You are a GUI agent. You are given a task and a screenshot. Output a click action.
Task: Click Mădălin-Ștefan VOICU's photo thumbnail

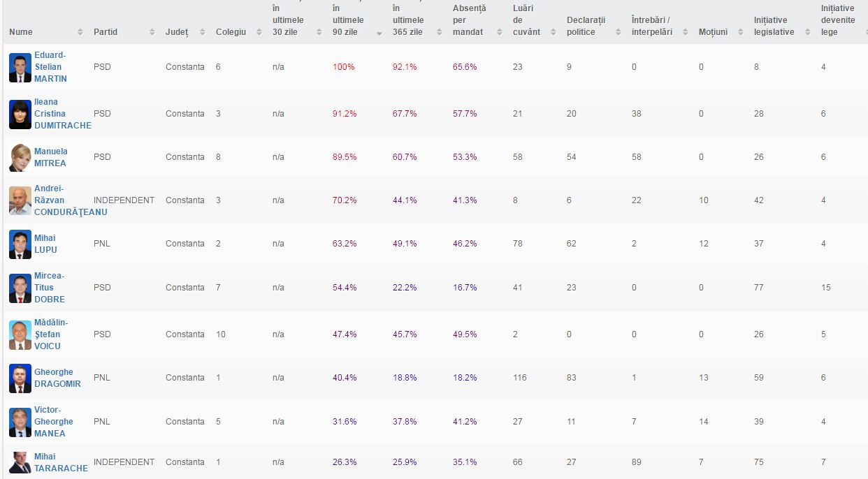20,335
